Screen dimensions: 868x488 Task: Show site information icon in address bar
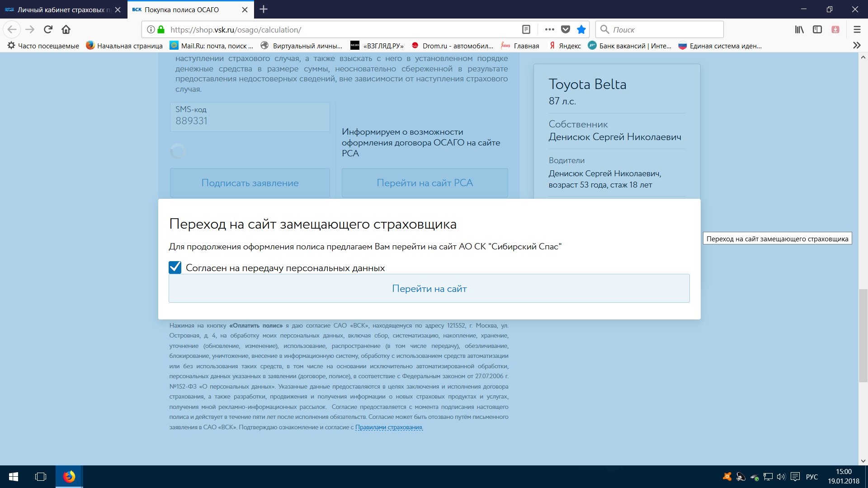[151, 30]
